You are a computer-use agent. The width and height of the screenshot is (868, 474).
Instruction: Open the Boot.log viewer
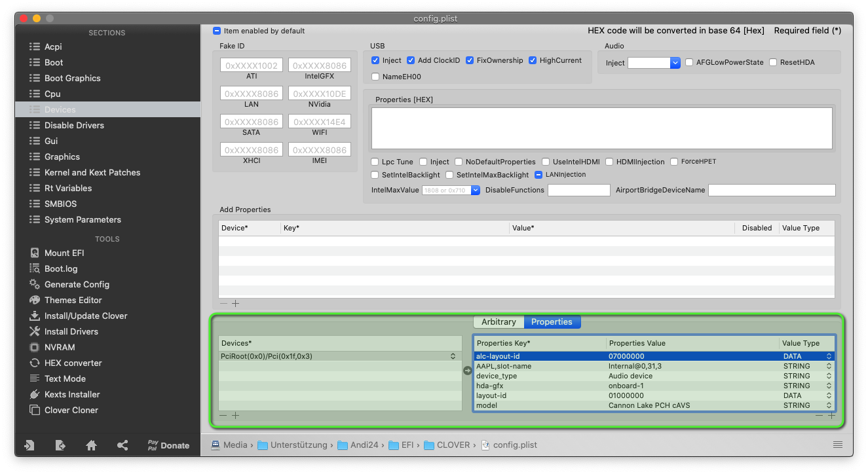pos(60,268)
